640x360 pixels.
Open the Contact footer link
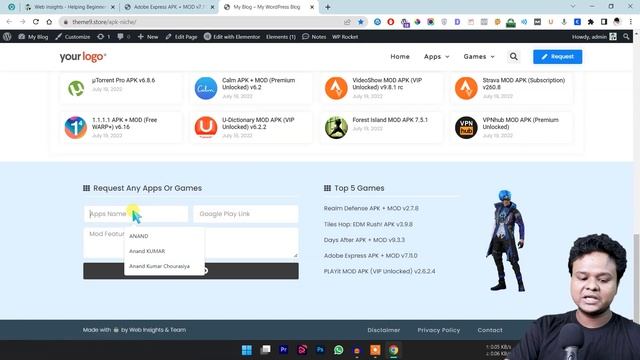coord(490,330)
